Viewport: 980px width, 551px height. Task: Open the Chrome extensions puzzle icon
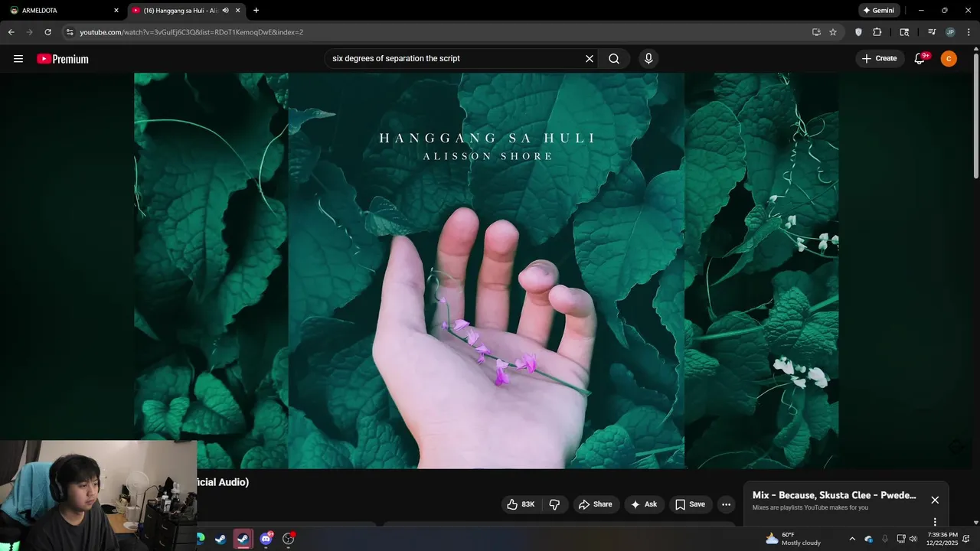point(877,32)
